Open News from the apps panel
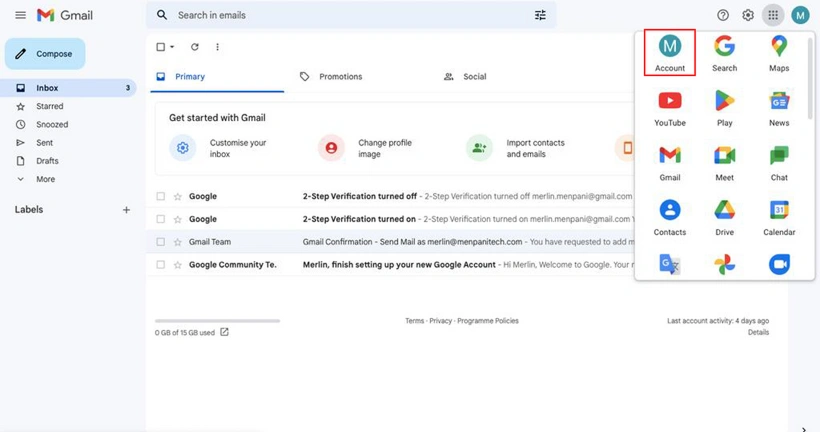 click(x=779, y=108)
